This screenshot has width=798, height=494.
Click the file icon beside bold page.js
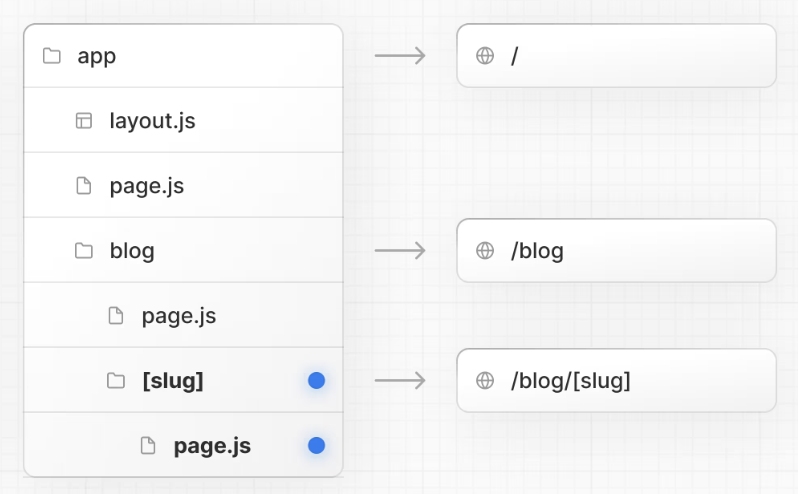click(148, 446)
